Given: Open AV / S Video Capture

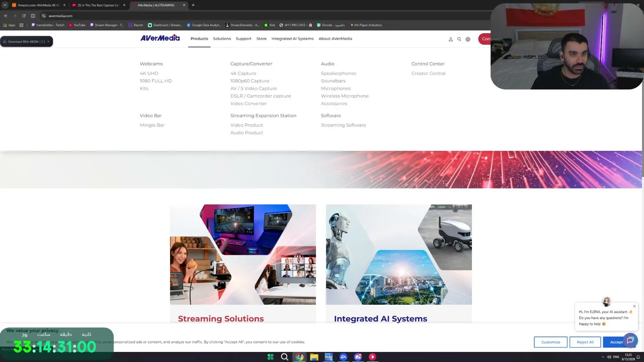Looking at the screenshot, I should point(254,88).
